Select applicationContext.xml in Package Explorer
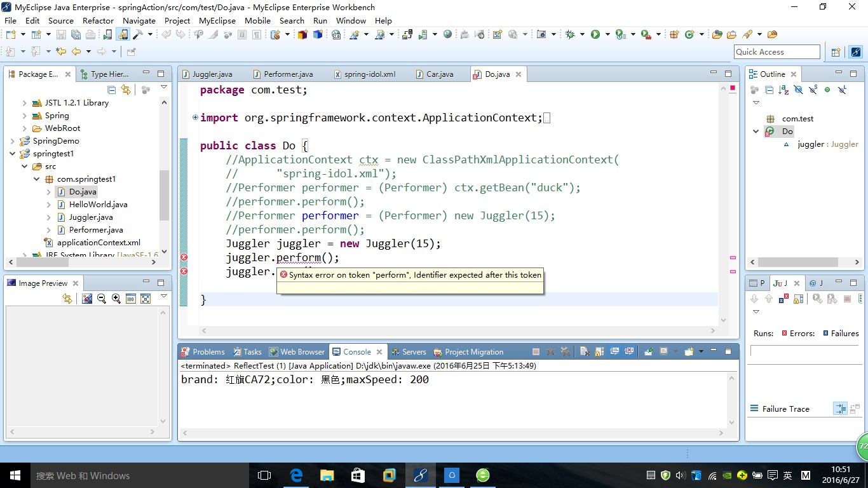Screen dimensions: 868x488 point(98,242)
